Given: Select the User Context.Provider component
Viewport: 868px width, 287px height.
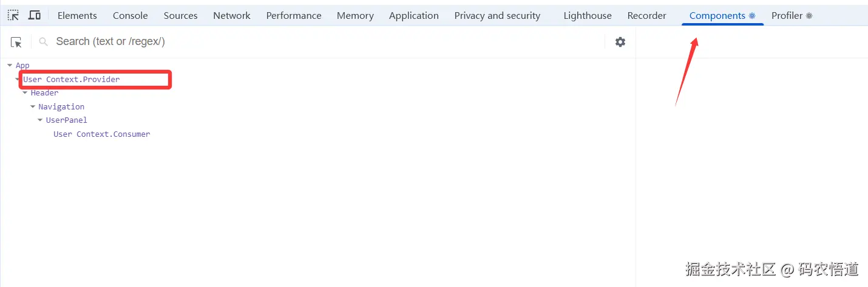Looking at the screenshot, I should click(x=72, y=79).
